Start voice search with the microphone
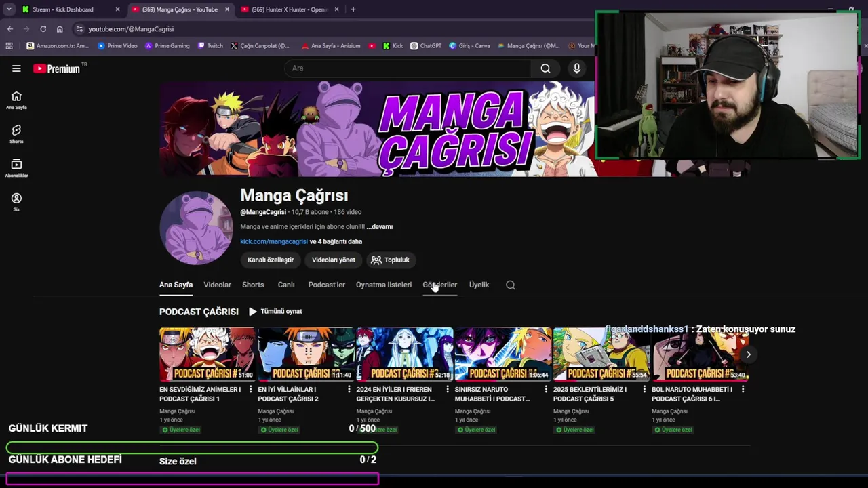868x488 pixels. click(577, 68)
